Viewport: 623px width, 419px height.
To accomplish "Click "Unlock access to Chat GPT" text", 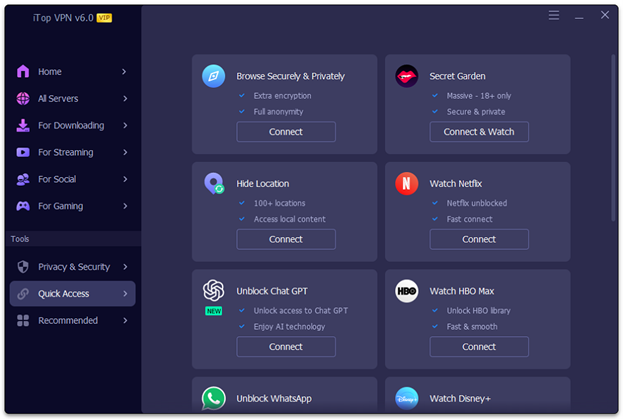I will [300, 311].
